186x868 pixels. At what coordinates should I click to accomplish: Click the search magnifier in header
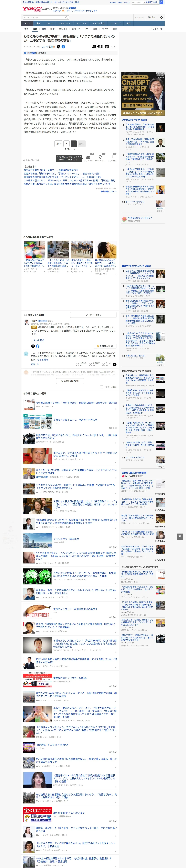(x=67, y=17)
